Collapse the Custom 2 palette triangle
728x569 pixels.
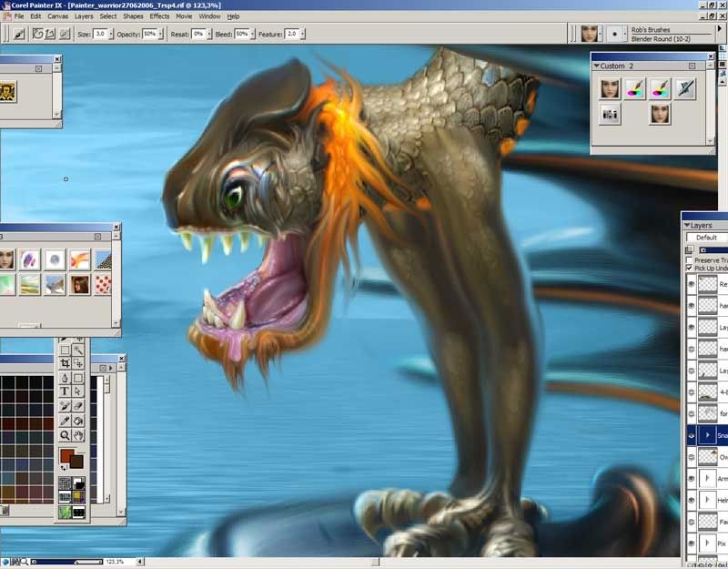coord(597,66)
